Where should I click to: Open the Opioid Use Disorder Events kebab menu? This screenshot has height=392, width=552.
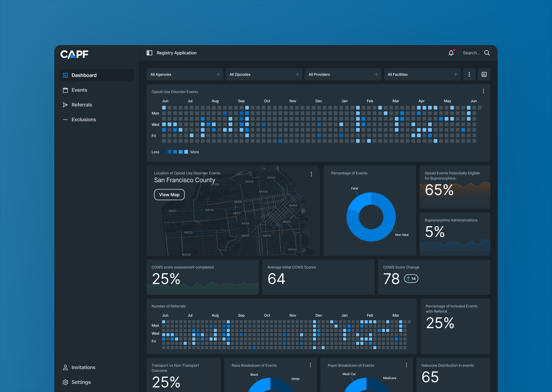click(x=483, y=91)
